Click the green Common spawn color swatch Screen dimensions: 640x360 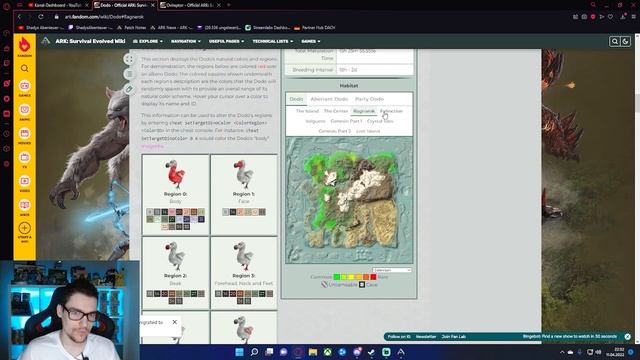[x=337, y=277]
